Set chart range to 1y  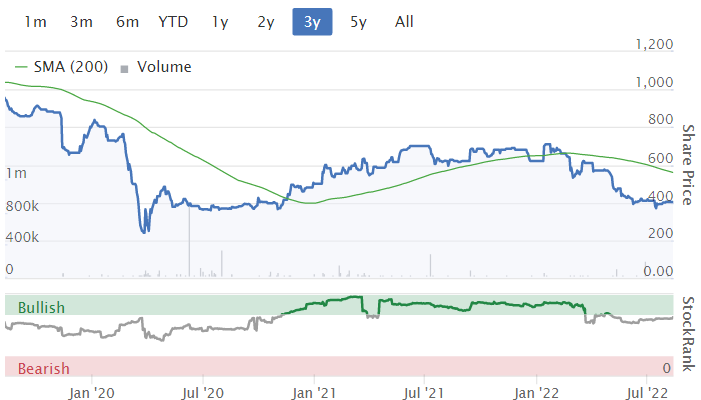pyautogui.click(x=219, y=21)
